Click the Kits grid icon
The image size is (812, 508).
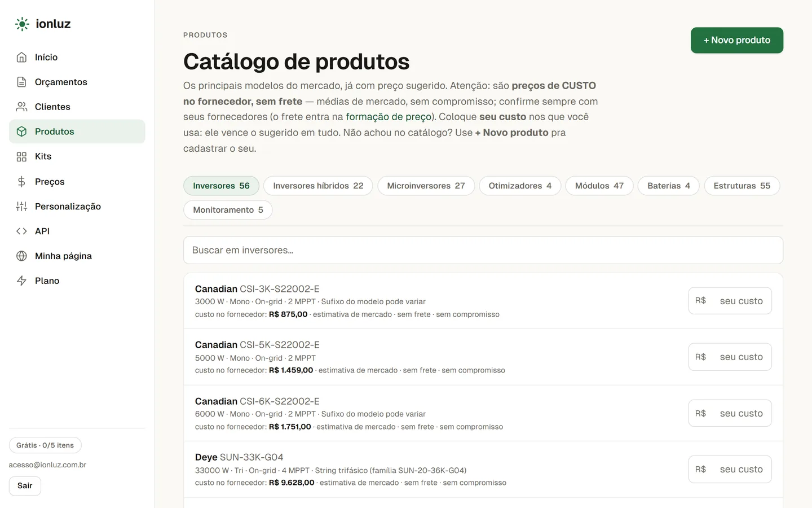pos(21,156)
